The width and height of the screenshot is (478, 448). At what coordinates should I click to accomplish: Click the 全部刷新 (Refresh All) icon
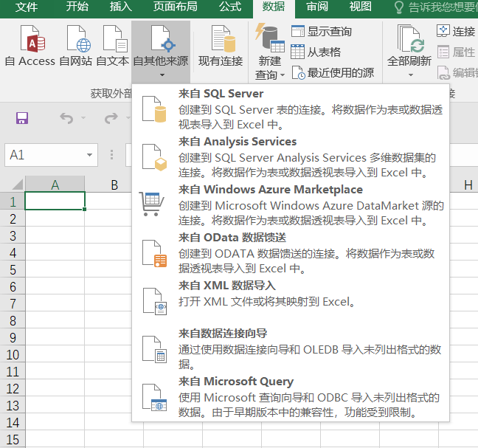coord(410,38)
